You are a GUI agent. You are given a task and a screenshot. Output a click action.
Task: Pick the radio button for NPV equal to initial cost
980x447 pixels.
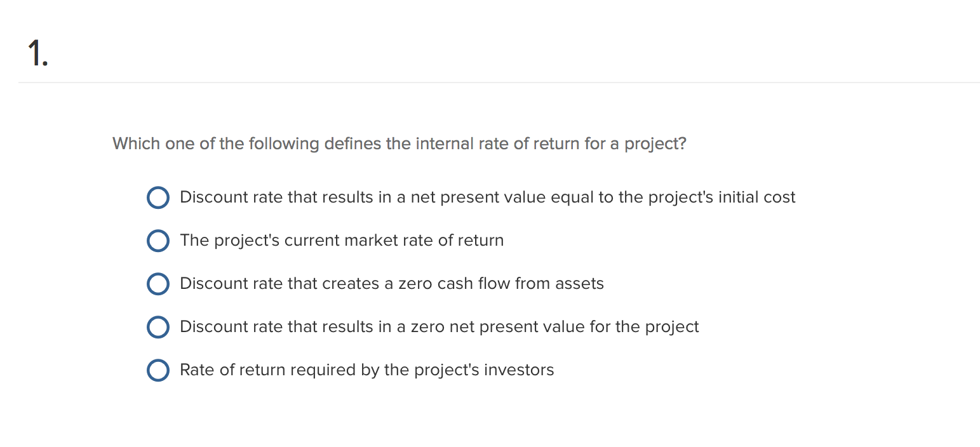pos(158,197)
